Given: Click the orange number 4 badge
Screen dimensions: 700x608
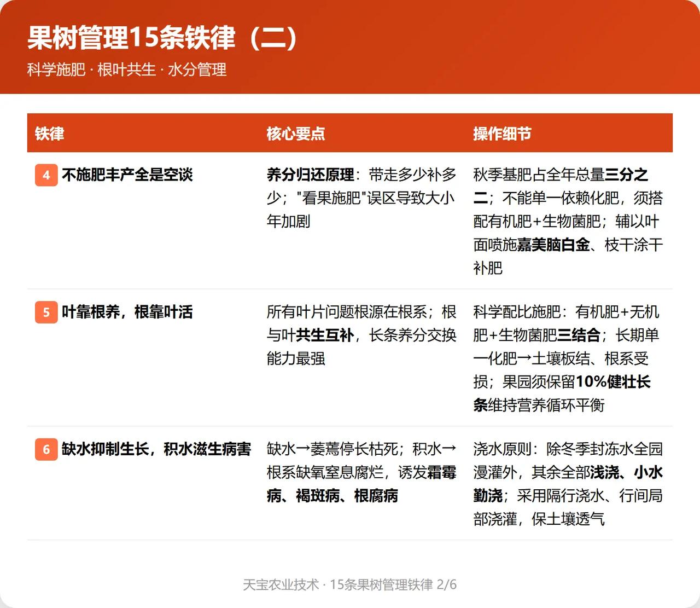Looking at the screenshot, I should click(x=46, y=175).
